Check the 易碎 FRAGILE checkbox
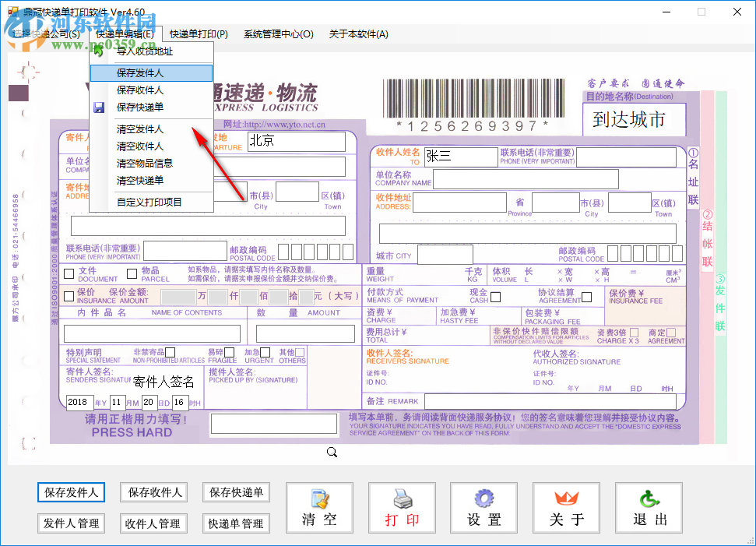 click(229, 353)
